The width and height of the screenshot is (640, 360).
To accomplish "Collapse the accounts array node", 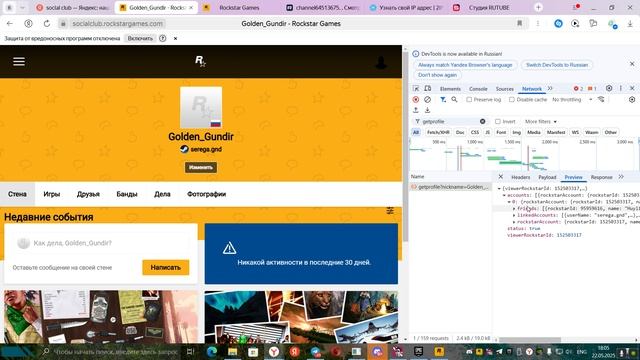I will tap(504, 195).
